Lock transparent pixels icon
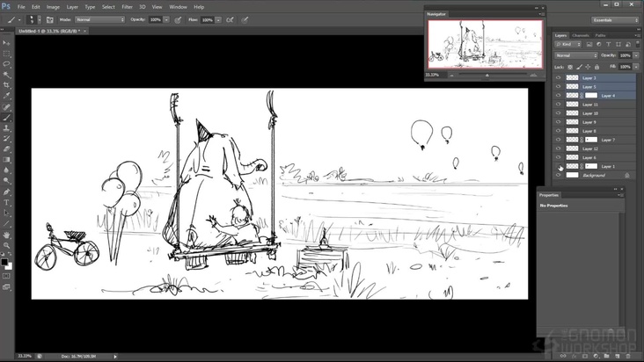The width and height of the screenshot is (644, 362). point(570,67)
